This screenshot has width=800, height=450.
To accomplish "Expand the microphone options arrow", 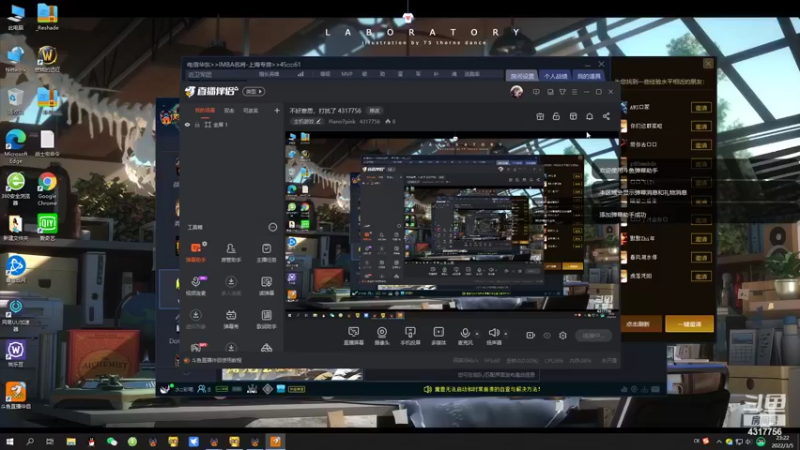I will (x=477, y=334).
